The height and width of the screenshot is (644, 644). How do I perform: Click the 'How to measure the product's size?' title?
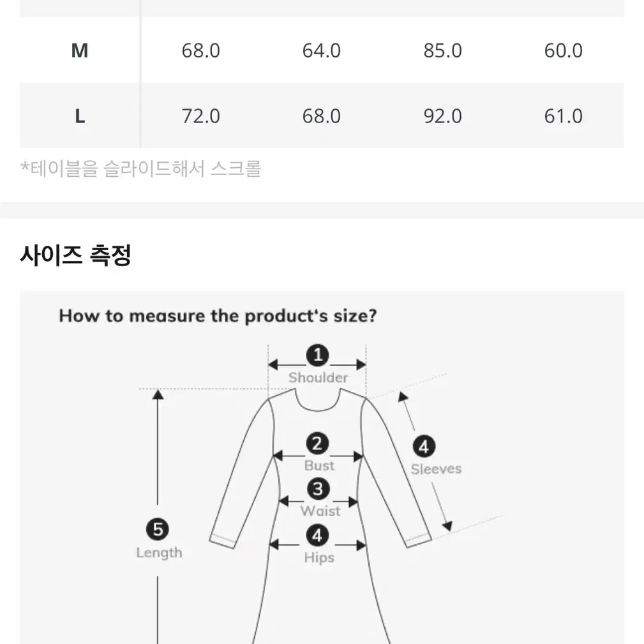(218, 316)
